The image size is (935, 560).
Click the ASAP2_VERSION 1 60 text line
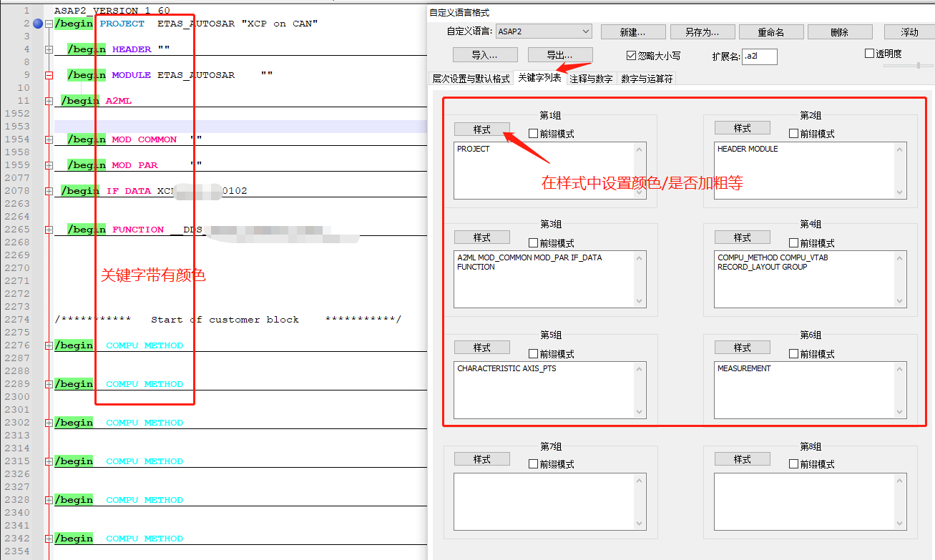coord(112,11)
